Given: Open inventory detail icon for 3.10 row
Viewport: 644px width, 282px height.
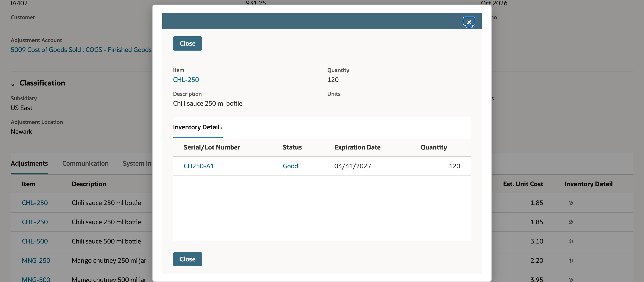Looking at the screenshot, I should pos(570,241).
